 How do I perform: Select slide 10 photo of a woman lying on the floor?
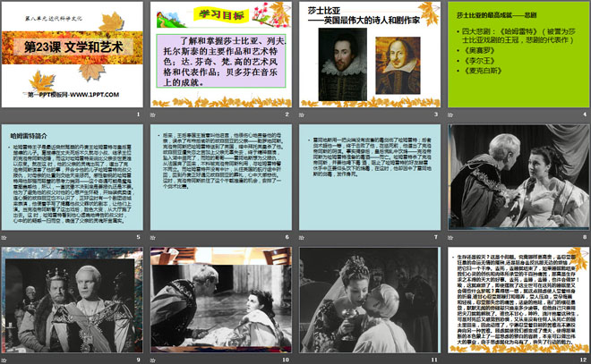click(221, 300)
